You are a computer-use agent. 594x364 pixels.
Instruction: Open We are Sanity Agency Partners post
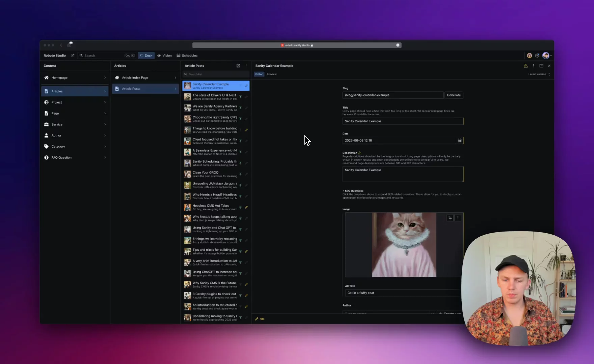tap(216, 108)
